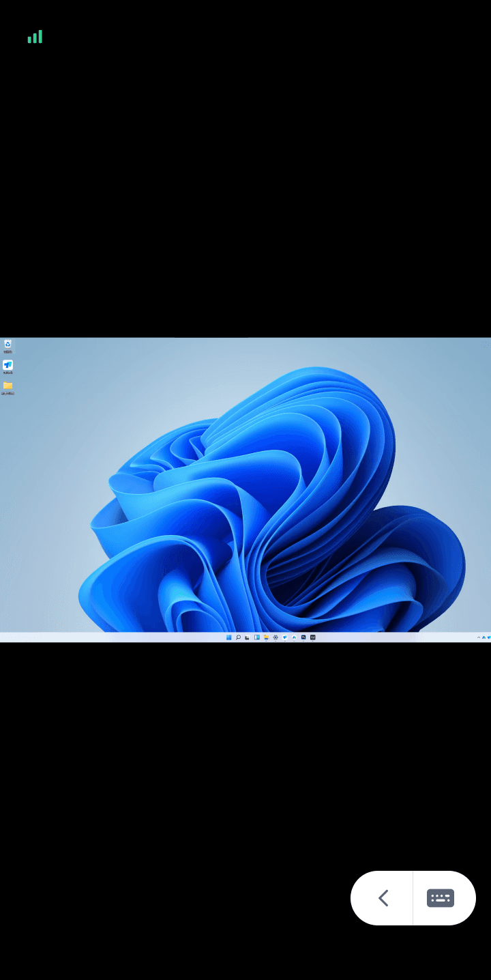491x980 pixels.
Task: Tap the green signal strength indicator
Action: coord(35,37)
